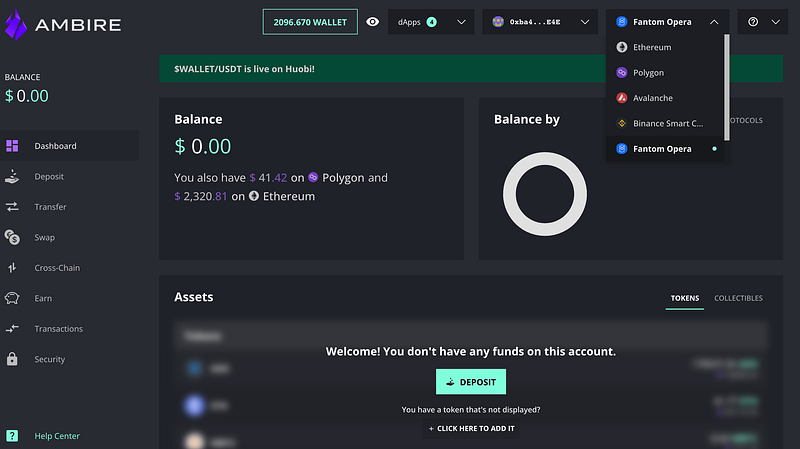Open the dApps dropdown
The image size is (800, 449).
[431, 22]
